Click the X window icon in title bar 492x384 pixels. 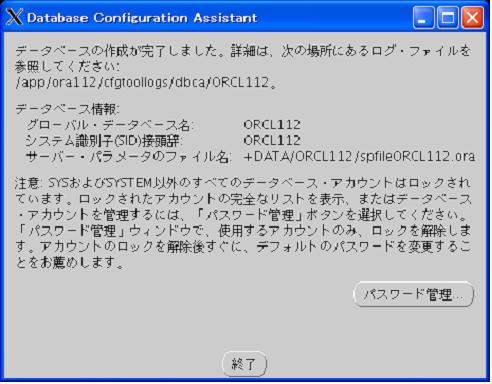14,17
